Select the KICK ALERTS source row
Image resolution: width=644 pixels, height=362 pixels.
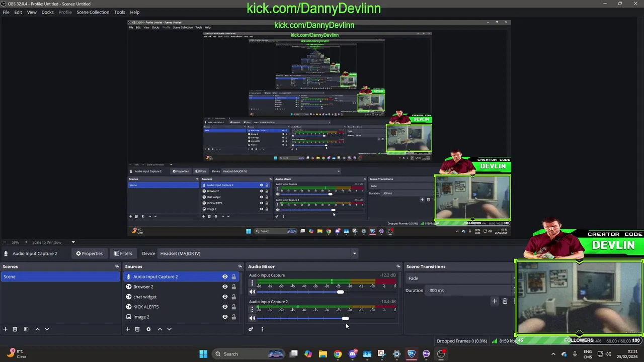pos(182,307)
